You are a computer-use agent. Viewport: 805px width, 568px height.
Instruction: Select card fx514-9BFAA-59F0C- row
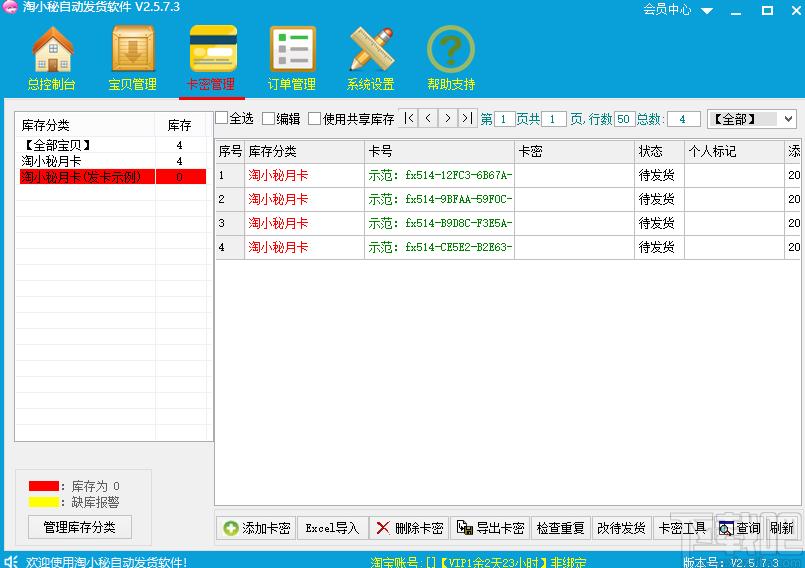(508, 199)
